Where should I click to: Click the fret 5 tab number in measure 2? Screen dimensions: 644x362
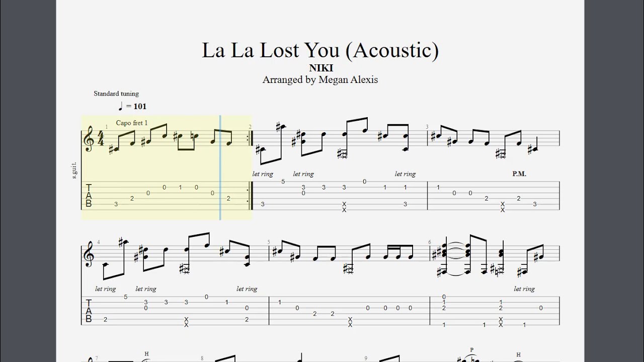pos(283,182)
